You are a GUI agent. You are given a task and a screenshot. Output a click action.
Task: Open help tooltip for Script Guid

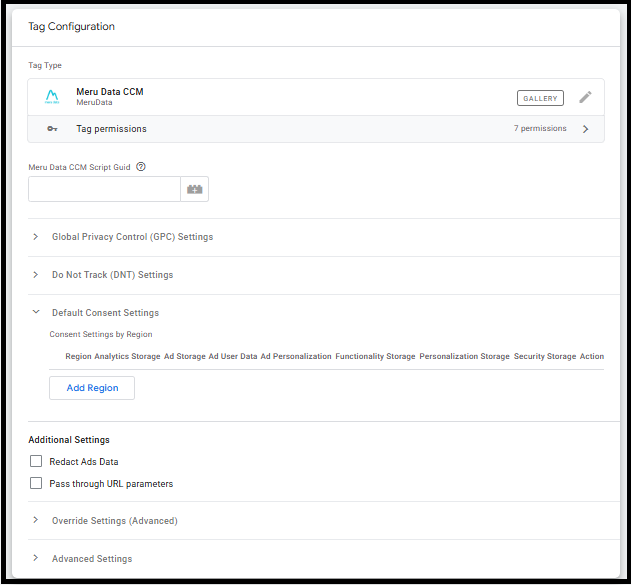coord(141,167)
